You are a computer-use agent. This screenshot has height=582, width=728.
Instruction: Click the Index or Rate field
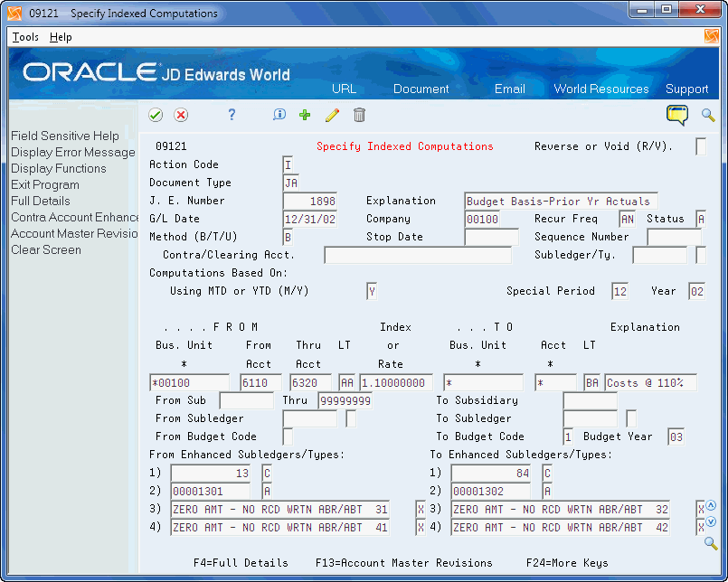pyautogui.click(x=396, y=383)
